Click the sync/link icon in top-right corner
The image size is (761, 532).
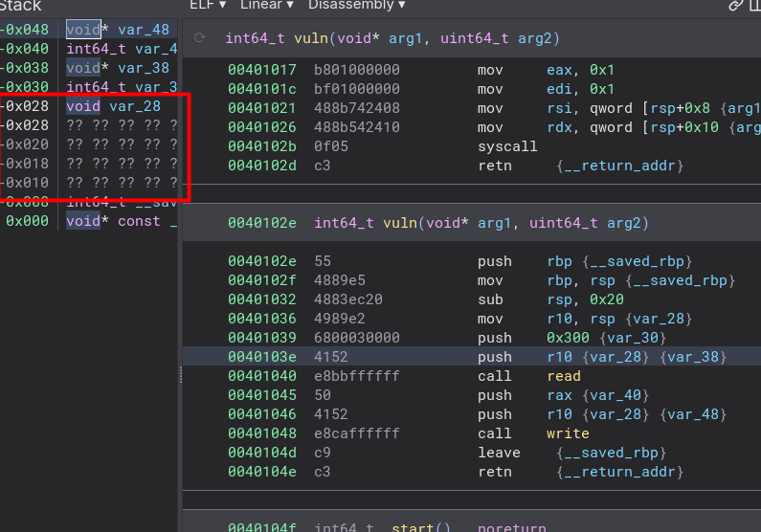click(x=735, y=6)
